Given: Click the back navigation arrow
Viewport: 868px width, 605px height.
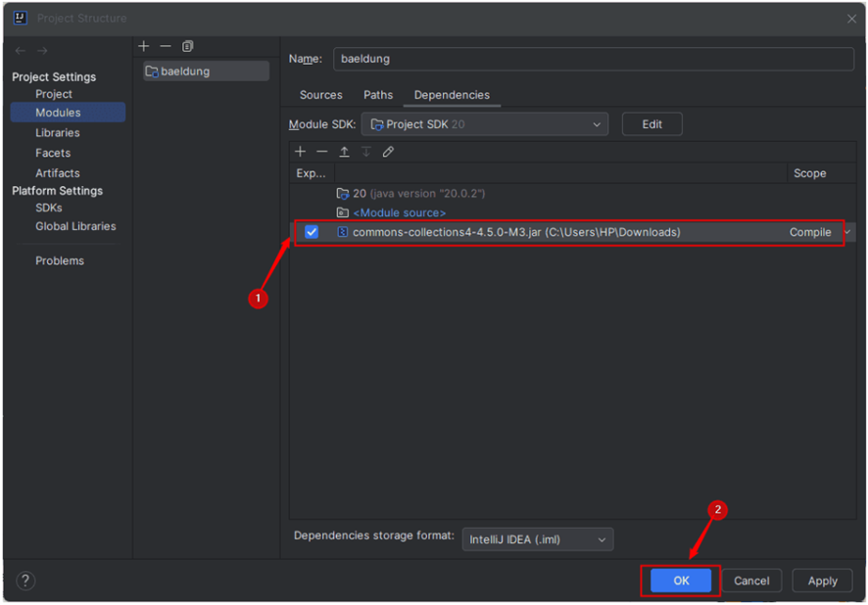Looking at the screenshot, I should point(21,51).
